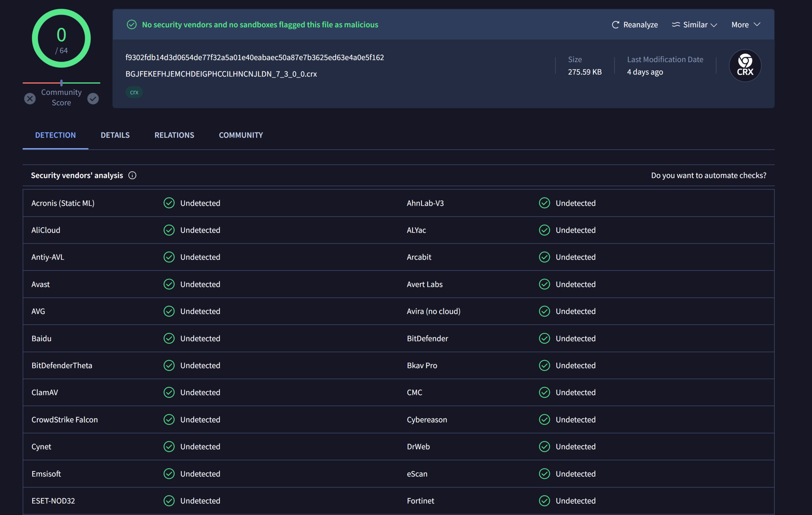Expand the Similar dropdown chevron
Screen dimensions: 812x515
click(714, 25)
